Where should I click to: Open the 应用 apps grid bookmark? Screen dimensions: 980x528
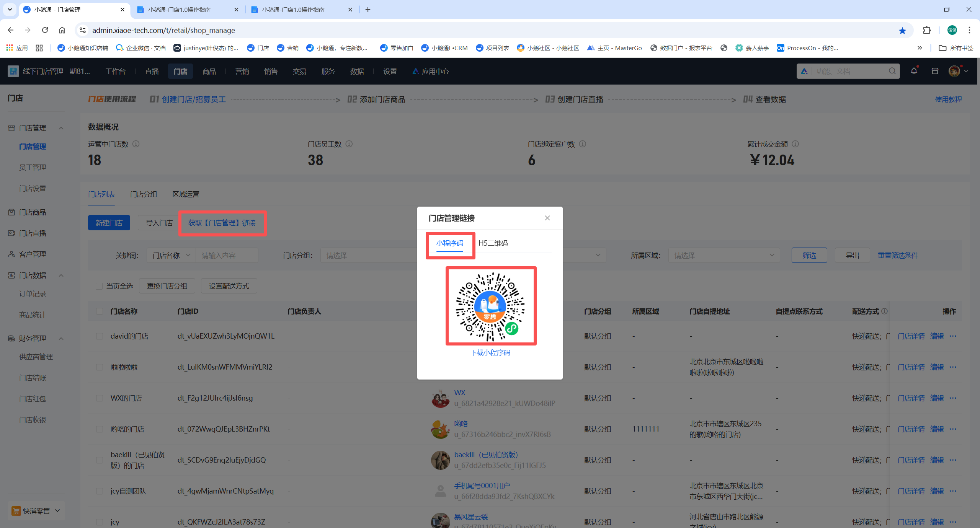coord(17,48)
